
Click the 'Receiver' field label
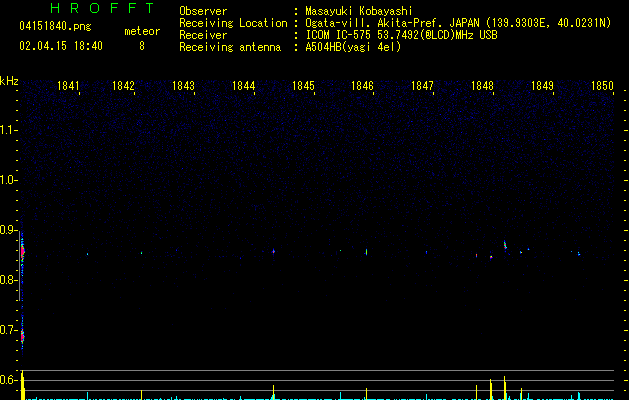(x=203, y=35)
